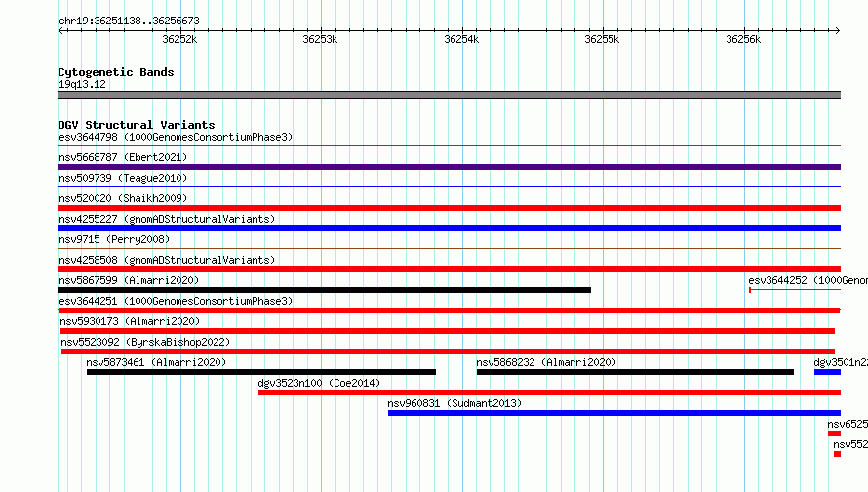The image size is (868, 492).
Task: Click the ruler's right arrow end
Action: [838, 30]
